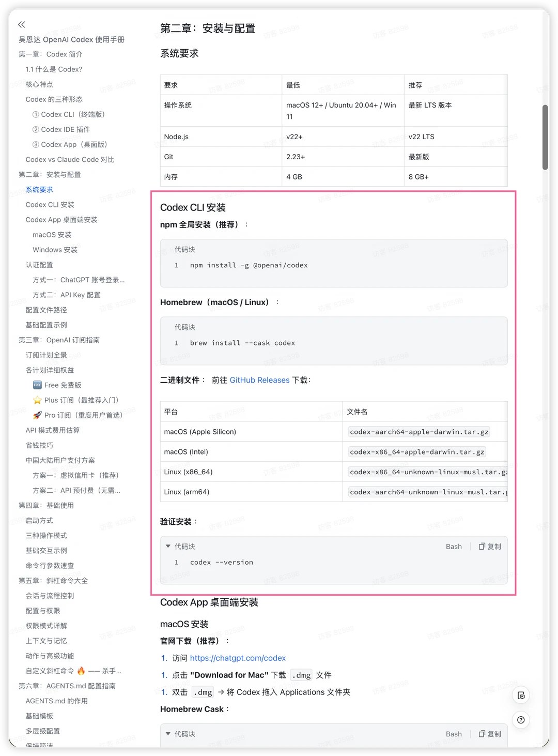The image size is (558, 756).
Task: Go to 上下文与记忆 in outline
Action: 46,641
